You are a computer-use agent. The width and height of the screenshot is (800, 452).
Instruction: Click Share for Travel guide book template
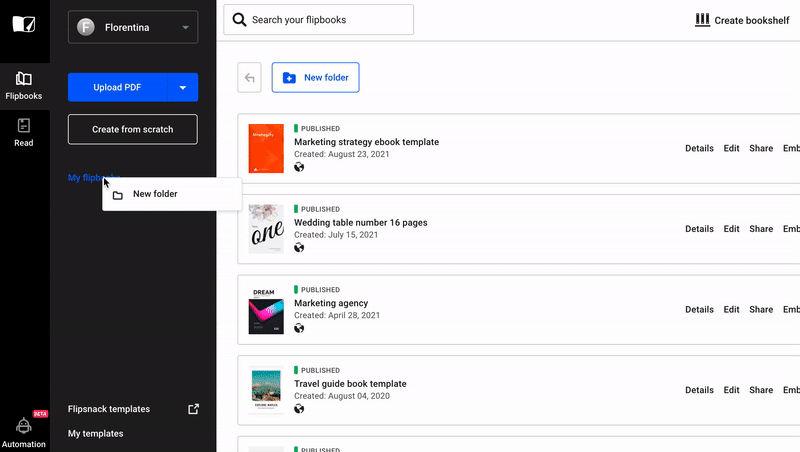(761, 390)
